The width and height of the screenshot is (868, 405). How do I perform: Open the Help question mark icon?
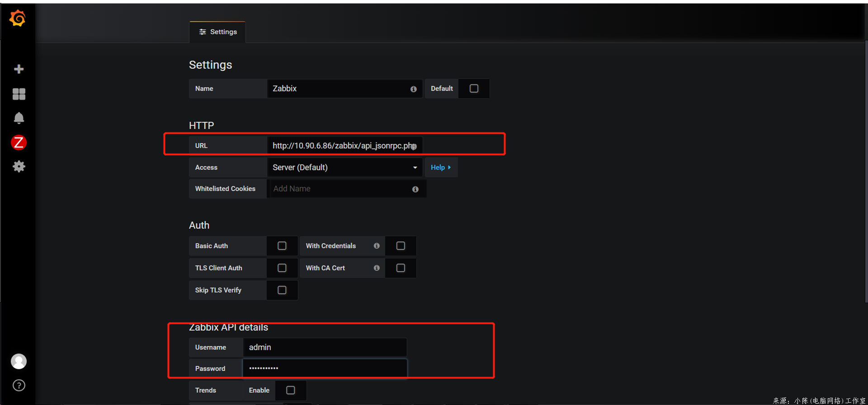(x=19, y=385)
